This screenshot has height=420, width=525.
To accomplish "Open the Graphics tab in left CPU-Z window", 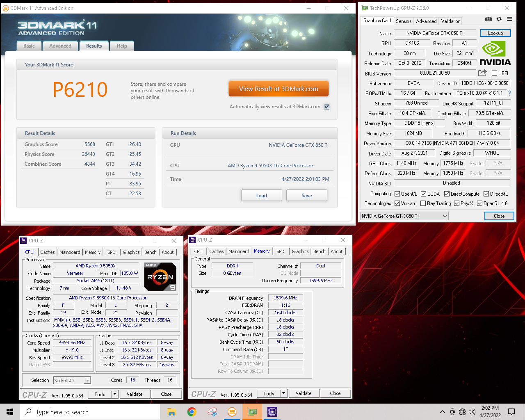I will (x=131, y=252).
